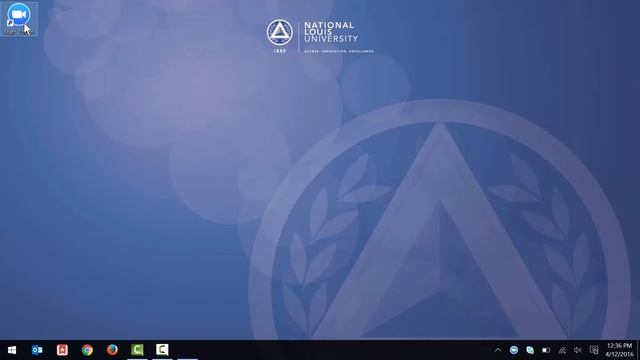Select the Start Zoom desktop shortcut
The width and height of the screenshot is (640, 360).
pos(19,19)
